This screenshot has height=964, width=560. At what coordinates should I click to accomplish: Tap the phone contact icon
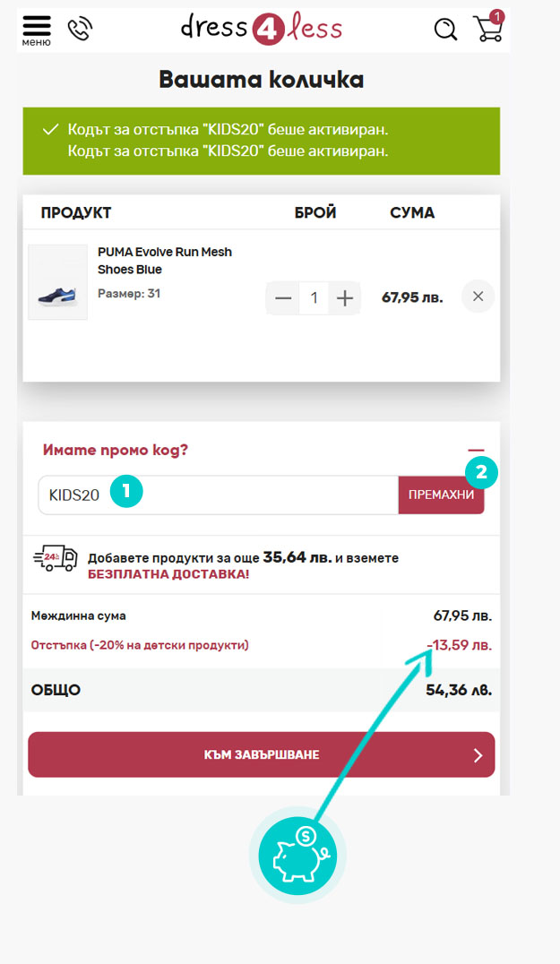[x=80, y=29]
